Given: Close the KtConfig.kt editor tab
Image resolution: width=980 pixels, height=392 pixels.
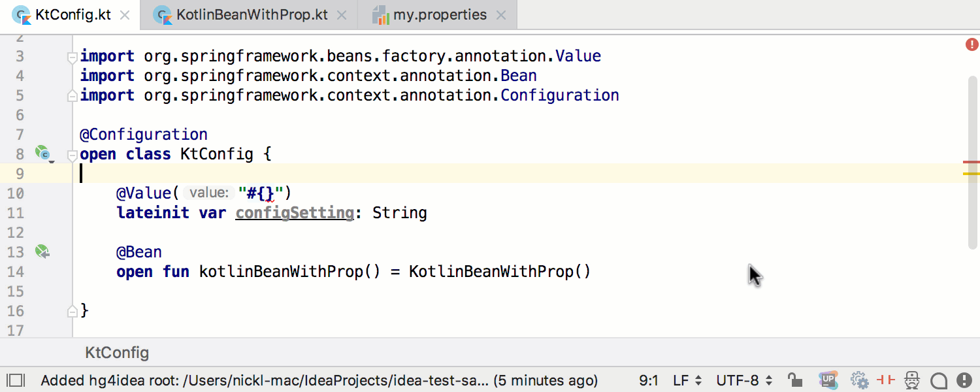Looking at the screenshot, I should click(x=124, y=14).
